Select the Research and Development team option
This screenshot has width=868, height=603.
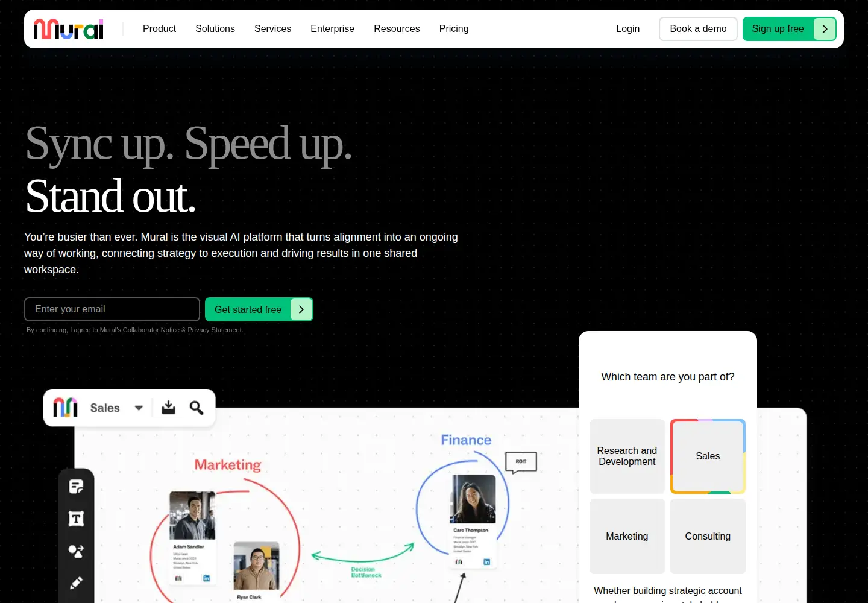[x=627, y=456]
